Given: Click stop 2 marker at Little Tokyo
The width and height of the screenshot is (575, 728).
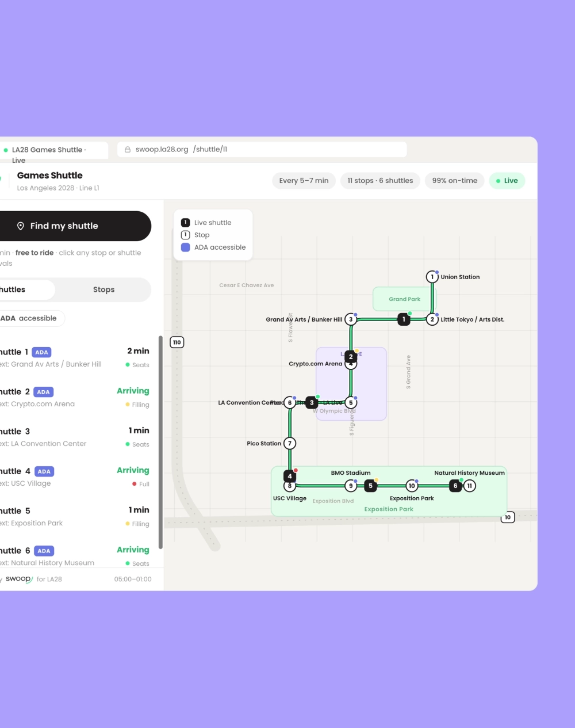Looking at the screenshot, I should (432, 319).
